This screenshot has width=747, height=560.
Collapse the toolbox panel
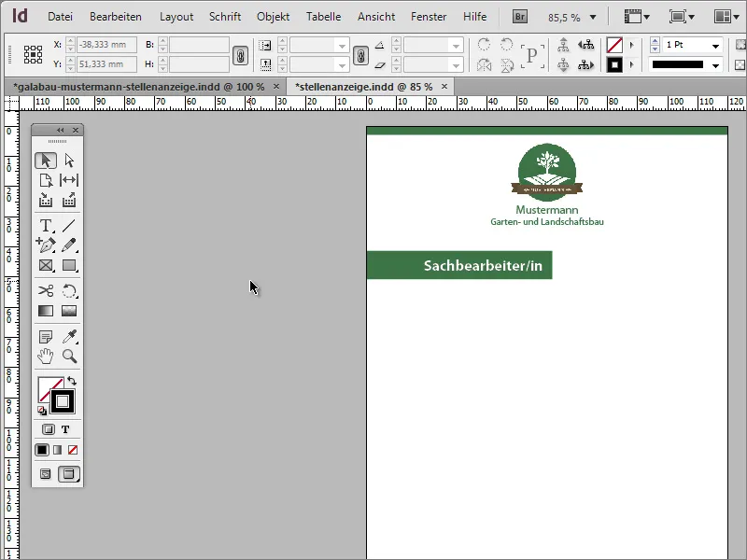point(60,130)
